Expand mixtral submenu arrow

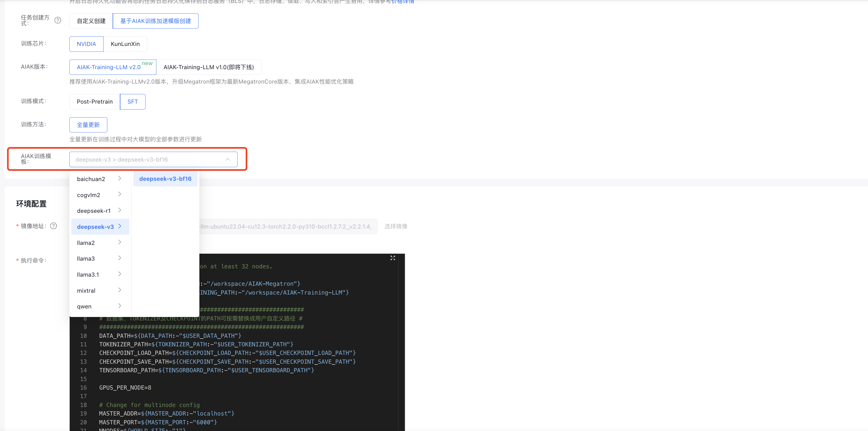tap(120, 290)
